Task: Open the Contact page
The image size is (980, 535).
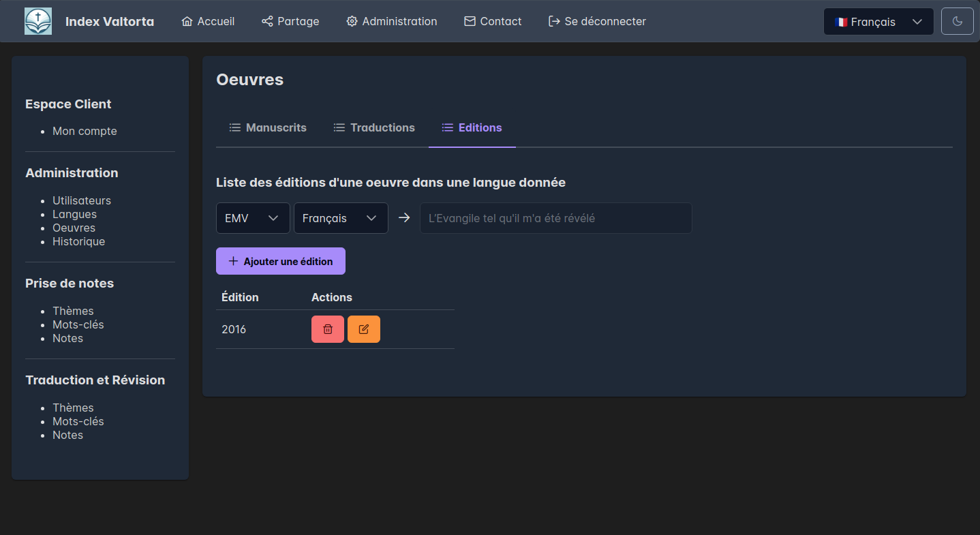Action: coord(493,21)
